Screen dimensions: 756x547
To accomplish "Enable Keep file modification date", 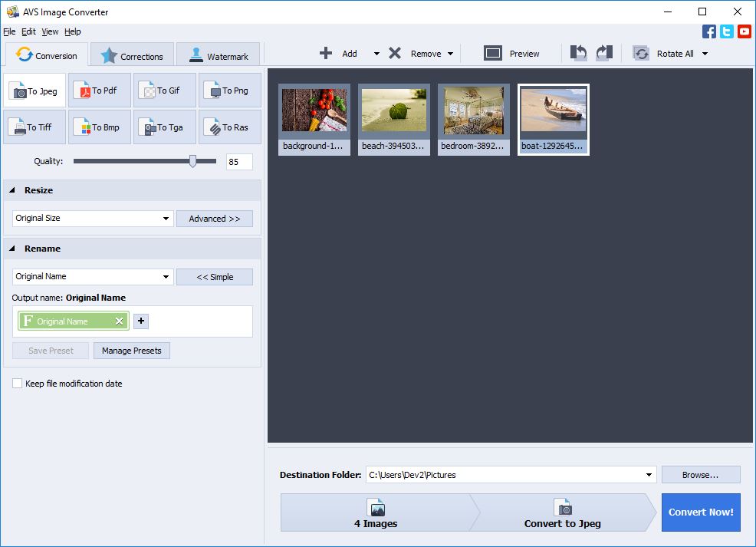I will click(18, 384).
